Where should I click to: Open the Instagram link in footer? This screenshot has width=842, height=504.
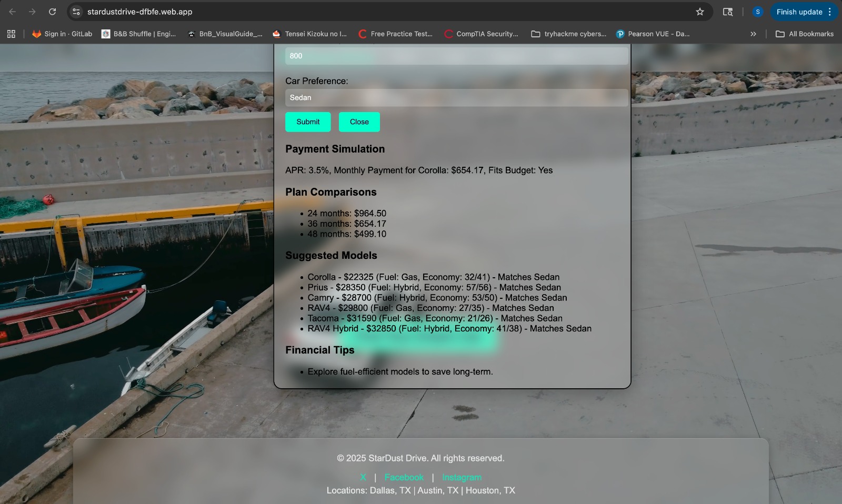462,478
